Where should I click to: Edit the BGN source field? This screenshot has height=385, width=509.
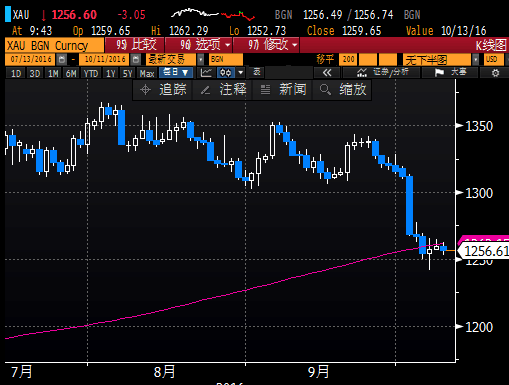(226, 60)
